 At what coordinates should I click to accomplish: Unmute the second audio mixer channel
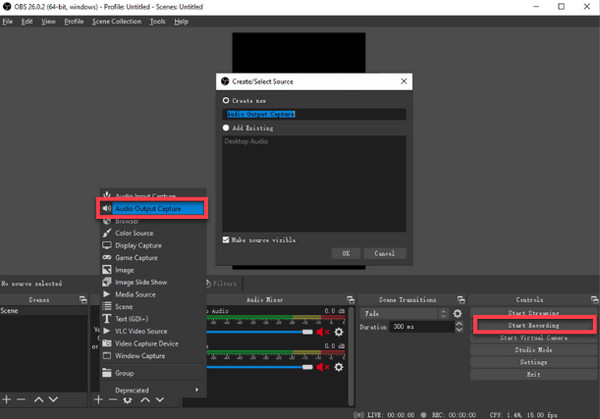(323, 367)
